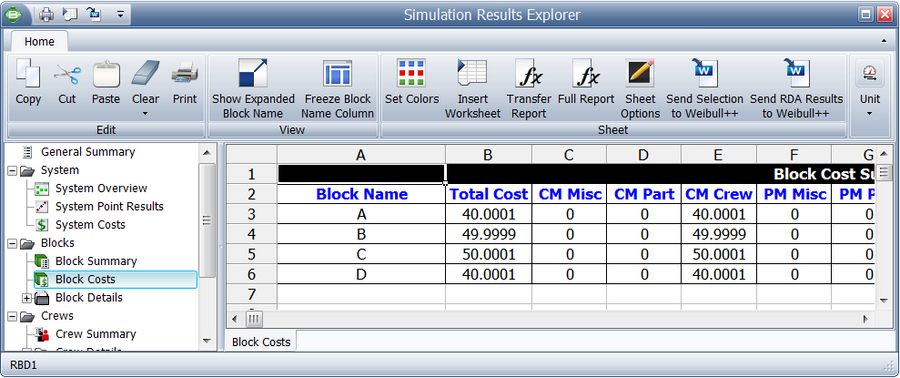The height and width of the screenshot is (378, 900).
Task: Switch to the Home ribbon tab
Action: pyautogui.click(x=39, y=42)
